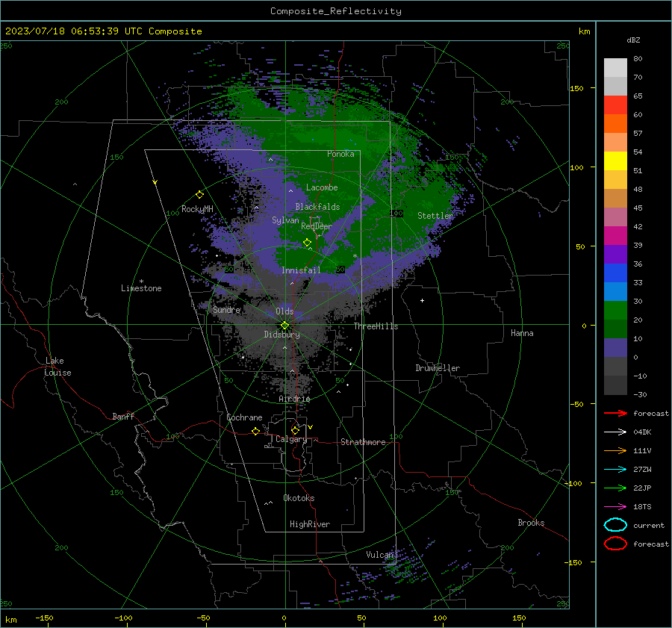The image size is (672, 628).
Task: Click the Ponoka city label
Action: (x=340, y=154)
